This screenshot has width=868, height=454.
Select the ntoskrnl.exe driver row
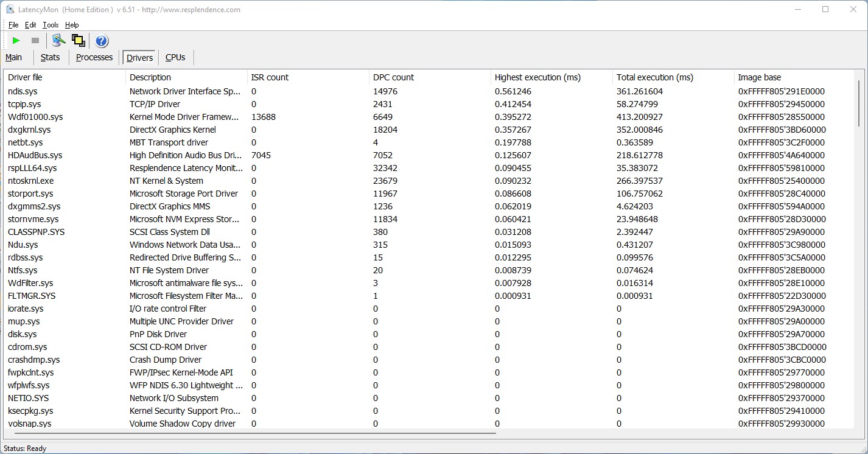pyautogui.click(x=429, y=181)
